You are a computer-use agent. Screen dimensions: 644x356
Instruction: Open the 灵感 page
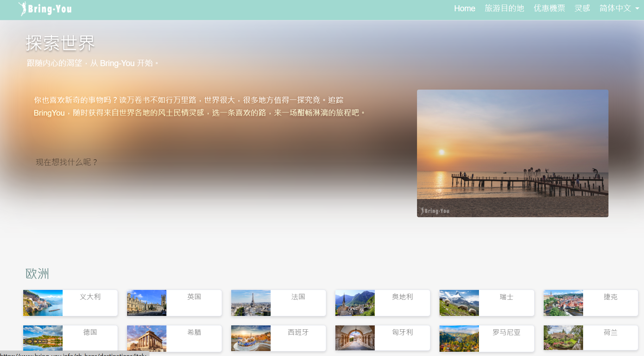[x=582, y=8]
